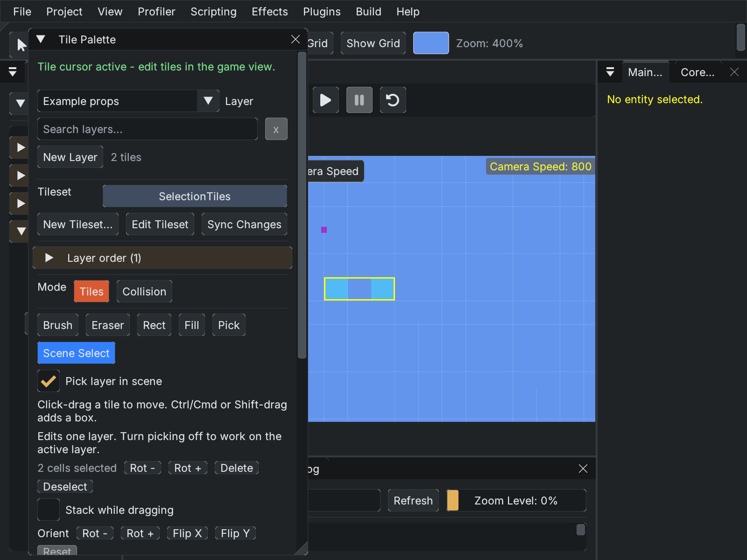747x560 pixels.
Task: Click the yellow-outlined selected tiles in scene
Action: click(x=359, y=289)
